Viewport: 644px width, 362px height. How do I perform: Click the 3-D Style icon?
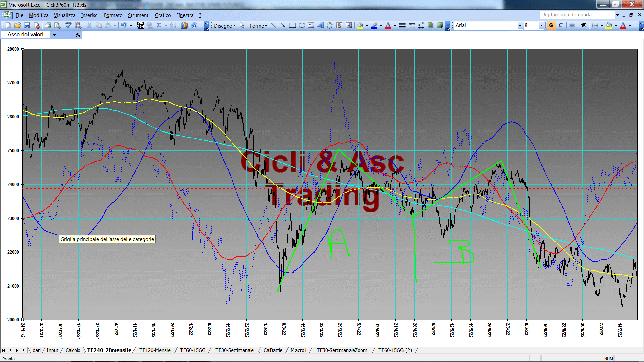(440, 25)
